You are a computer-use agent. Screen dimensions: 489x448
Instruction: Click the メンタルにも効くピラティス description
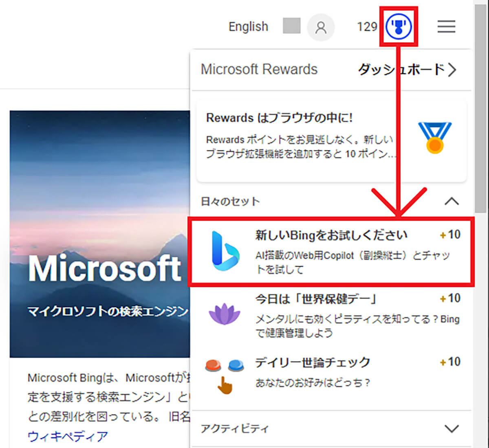[x=357, y=326]
